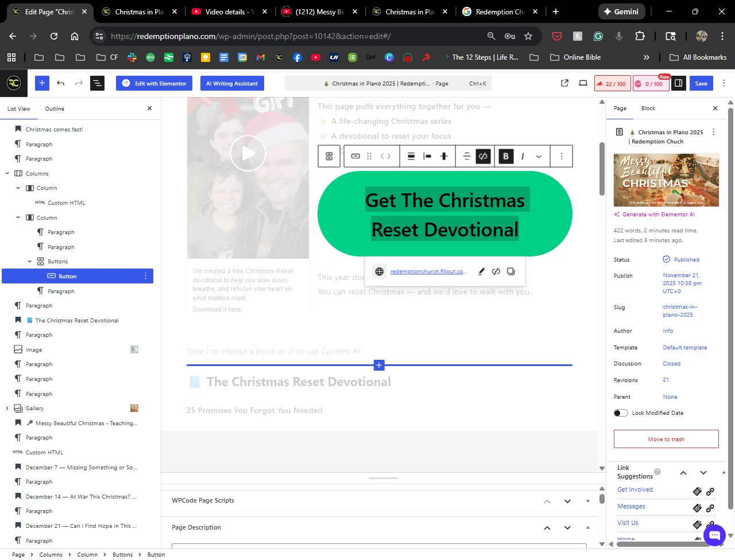Expand the Gallery block in List View
Screen dimensions: 735x560
point(7,409)
